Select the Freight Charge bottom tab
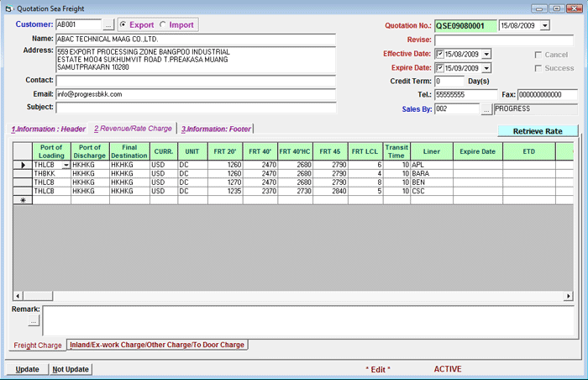Viewport: 588px width, 380px height. click(38, 345)
